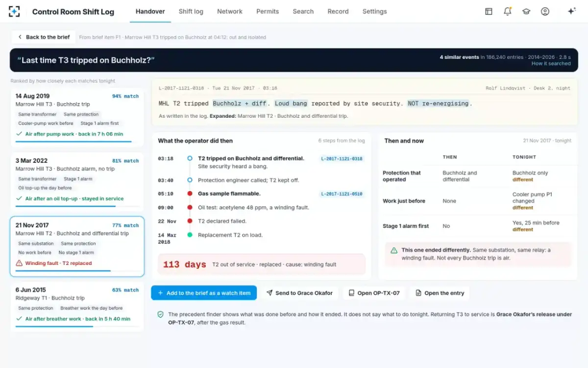Click the graduation cap training icon
The width and height of the screenshot is (588, 368).
coord(526,11)
